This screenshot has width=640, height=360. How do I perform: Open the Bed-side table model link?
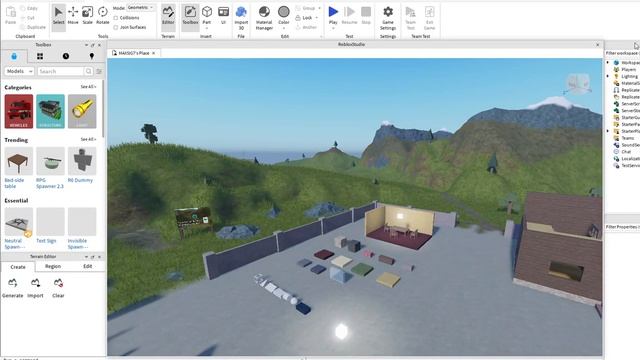(14, 183)
